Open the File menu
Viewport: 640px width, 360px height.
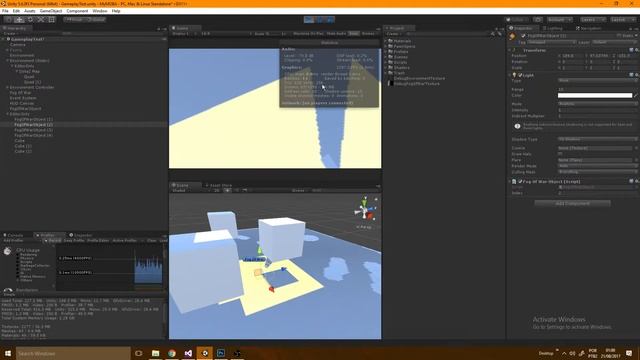tap(5, 11)
